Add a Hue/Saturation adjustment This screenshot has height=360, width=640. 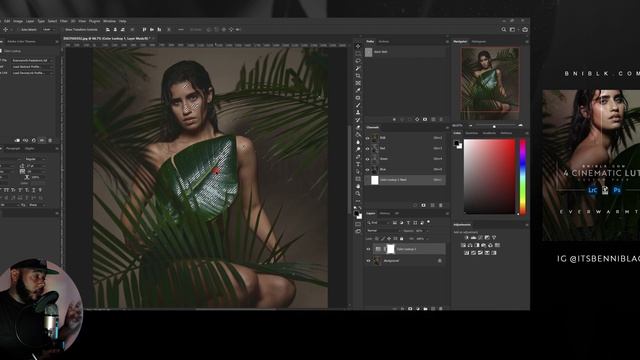tap(463, 245)
